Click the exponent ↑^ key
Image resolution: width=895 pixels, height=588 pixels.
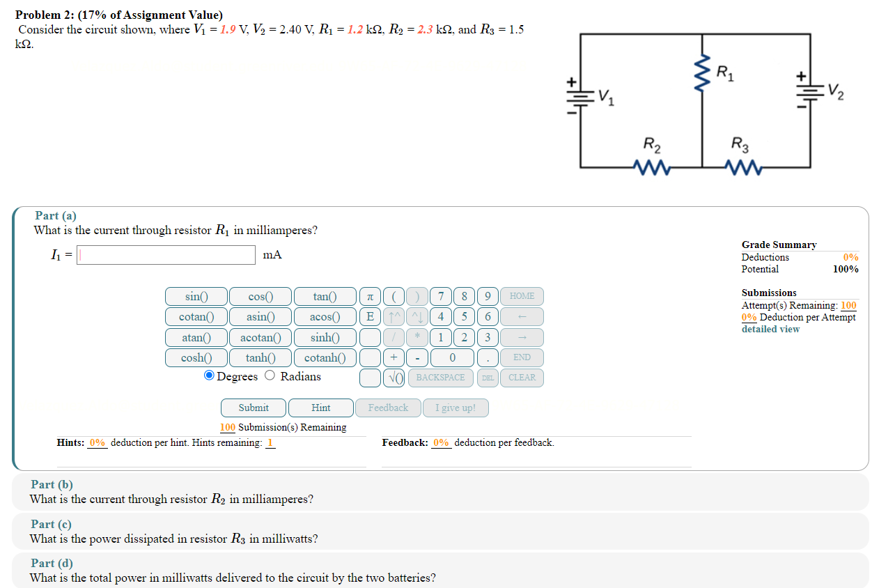click(394, 316)
